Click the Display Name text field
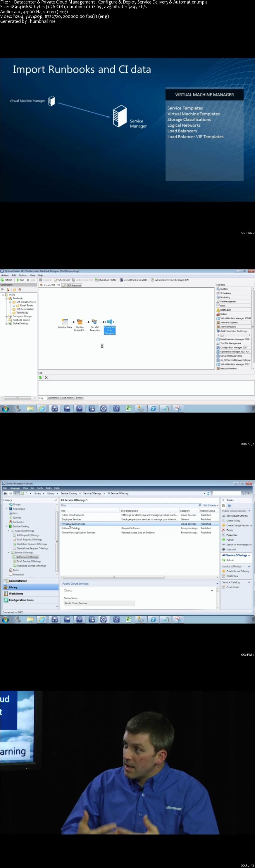 pos(99,603)
